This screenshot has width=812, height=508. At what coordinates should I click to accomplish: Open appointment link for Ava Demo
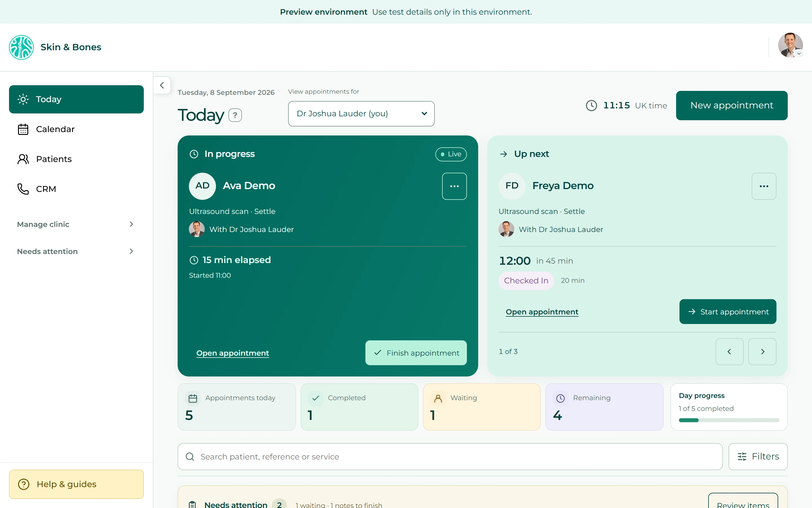click(x=233, y=353)
